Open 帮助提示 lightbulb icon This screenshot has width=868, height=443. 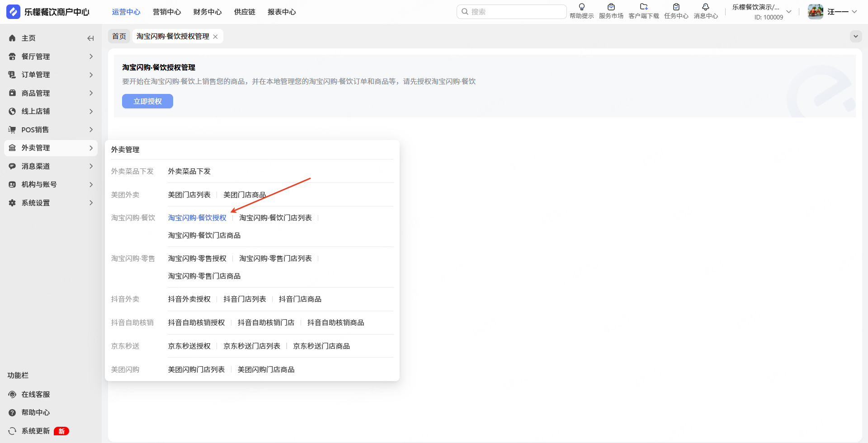click(582, 7)
